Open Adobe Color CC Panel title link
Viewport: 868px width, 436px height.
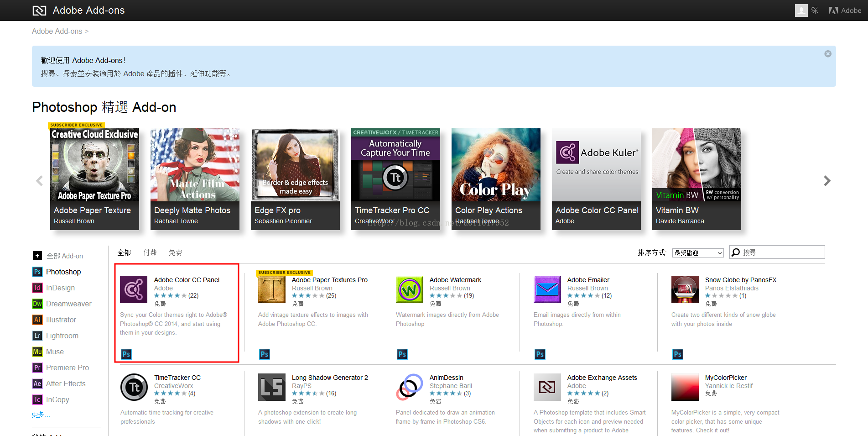[x=187, y=280]
